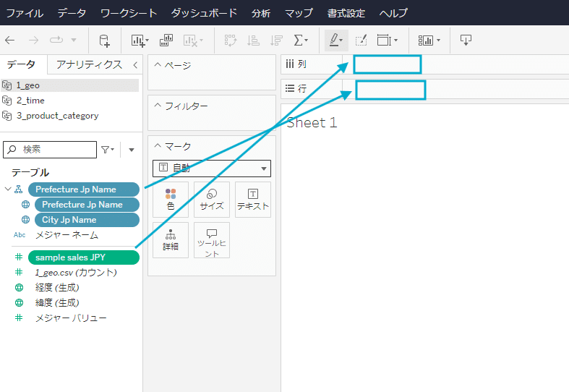
Task: Open the data pane view options arrow
Action: tap(132, 150)
